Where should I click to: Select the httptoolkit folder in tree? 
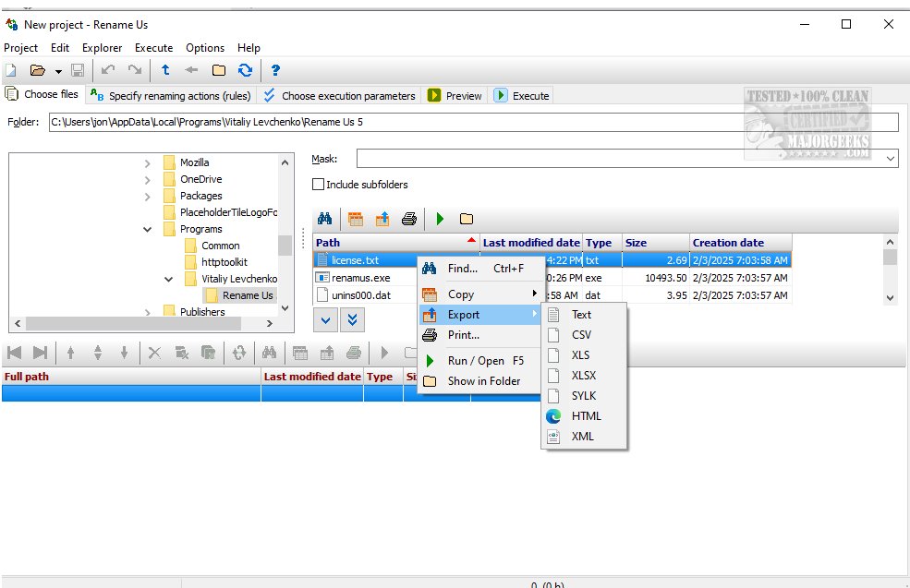click(x=224, y=262)
